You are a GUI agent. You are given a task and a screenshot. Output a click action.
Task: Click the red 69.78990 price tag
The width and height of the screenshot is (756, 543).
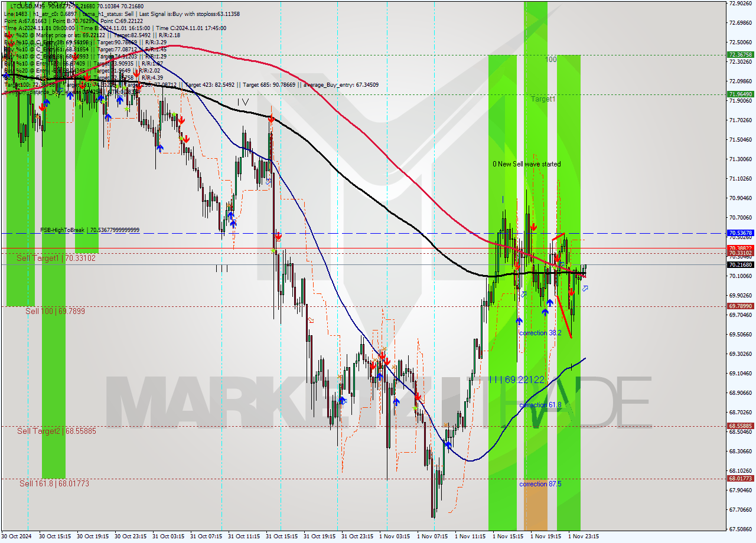point(741,306)
